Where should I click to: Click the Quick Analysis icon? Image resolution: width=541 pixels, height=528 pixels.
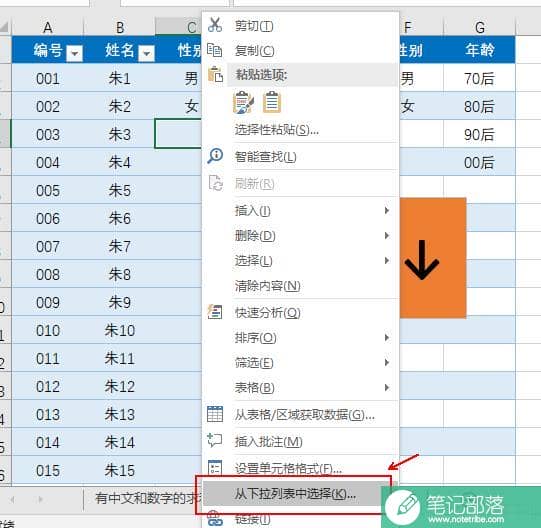tap(215, 312)
